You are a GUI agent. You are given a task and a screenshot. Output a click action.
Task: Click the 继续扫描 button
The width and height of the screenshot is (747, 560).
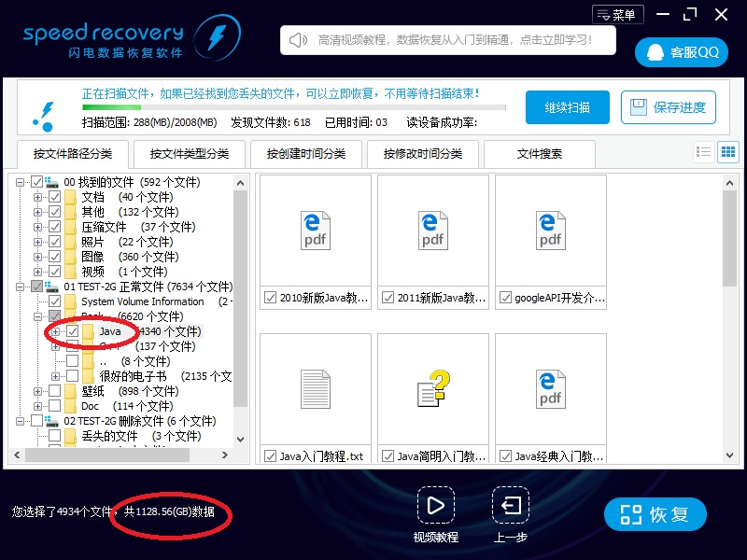pyautogui.click(x=567, y=107)
